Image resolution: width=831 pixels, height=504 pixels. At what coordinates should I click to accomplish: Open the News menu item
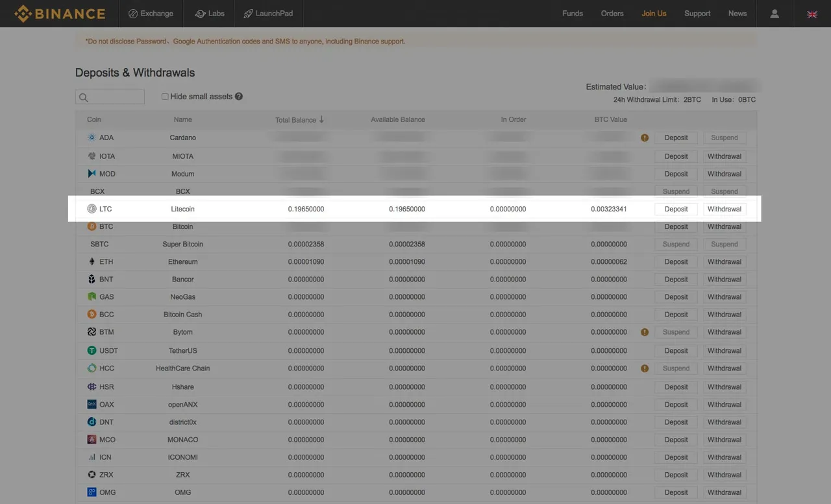click(738, 14)
